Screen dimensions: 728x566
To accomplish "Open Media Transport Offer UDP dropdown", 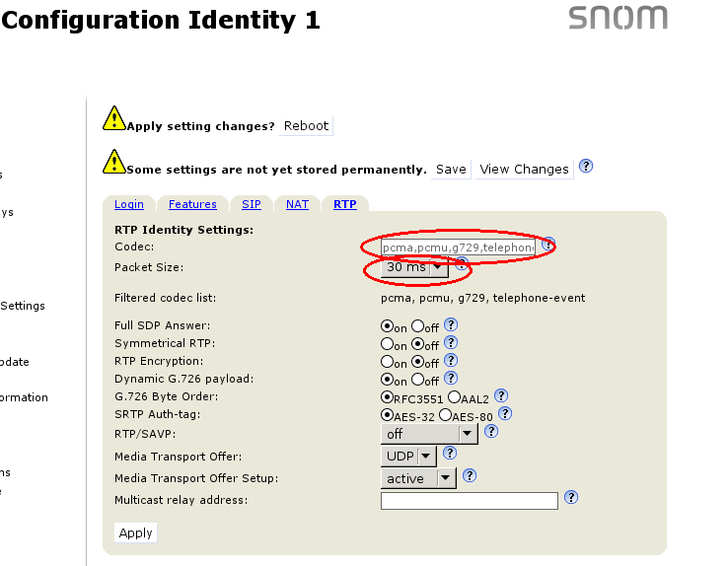I will point(407,456).
